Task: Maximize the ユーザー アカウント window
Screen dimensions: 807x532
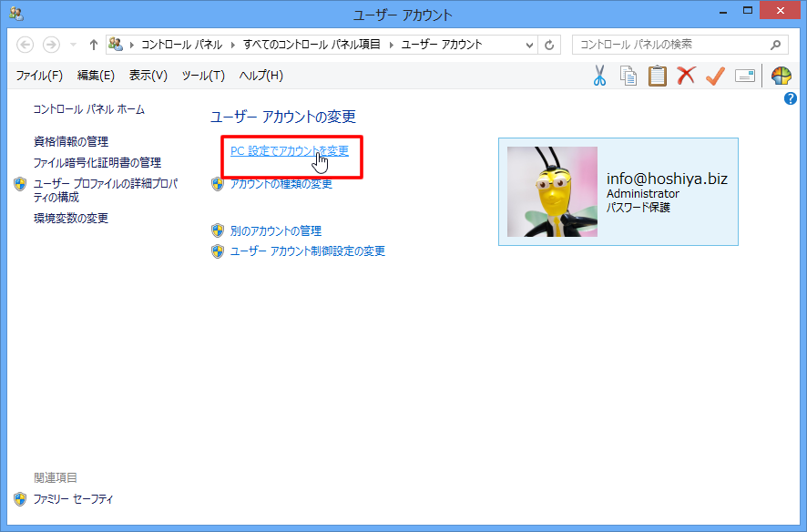Action: (748, 11)
